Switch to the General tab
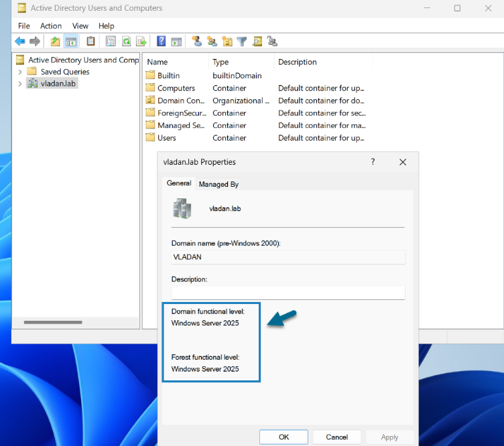This screenshot has height=446, width=504. point(179,183)
